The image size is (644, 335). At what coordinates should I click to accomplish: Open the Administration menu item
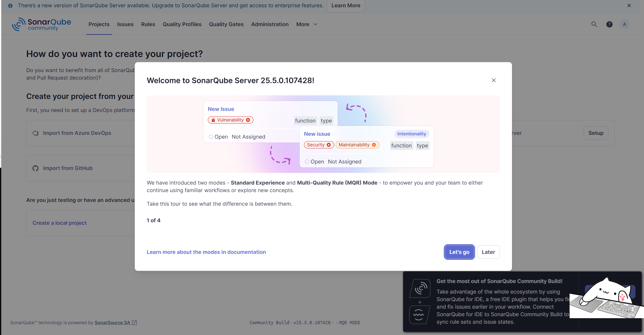pyautogui.click(x=270, y=24)
